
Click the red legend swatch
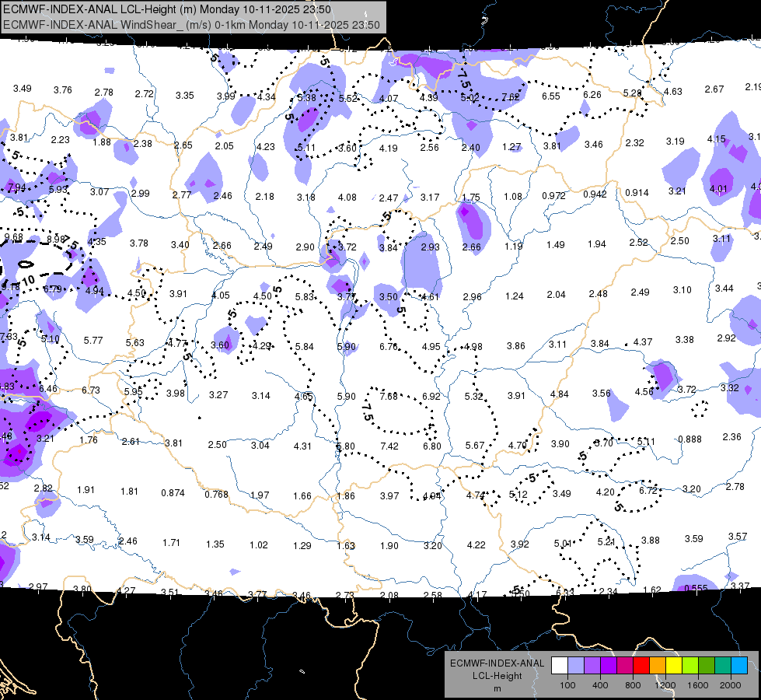point(641,666)
